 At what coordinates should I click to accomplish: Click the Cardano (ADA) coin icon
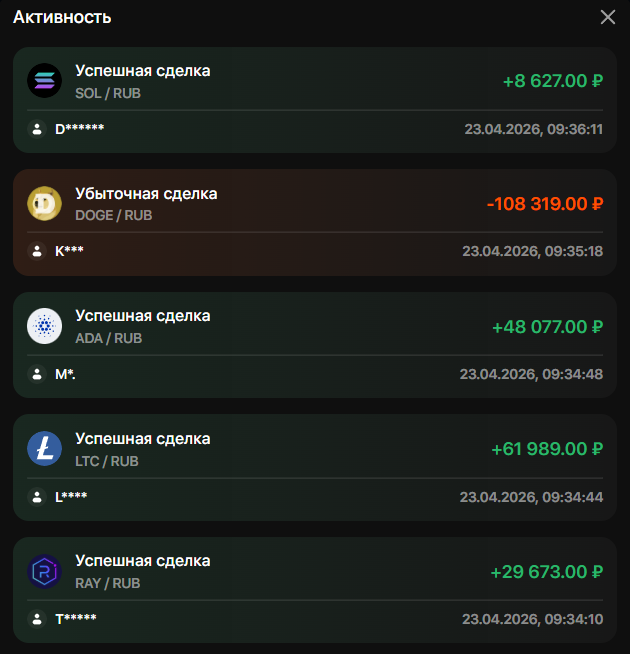[44, 326]
